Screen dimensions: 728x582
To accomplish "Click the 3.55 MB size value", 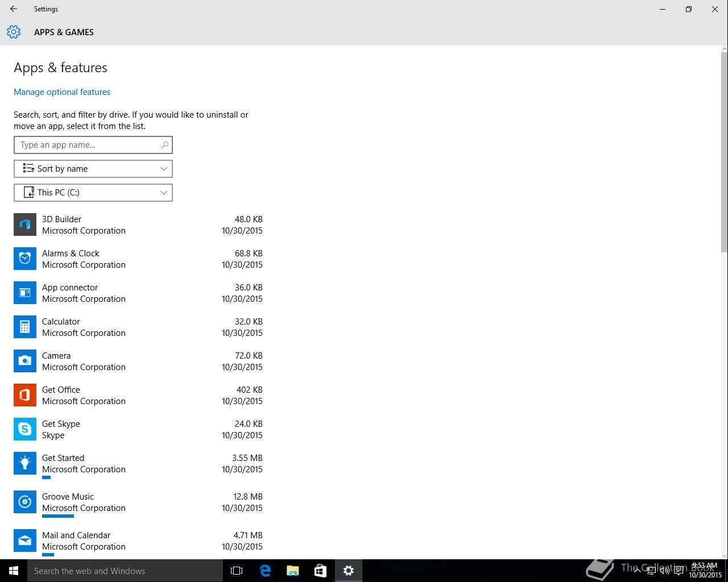I will click(247, 458).
